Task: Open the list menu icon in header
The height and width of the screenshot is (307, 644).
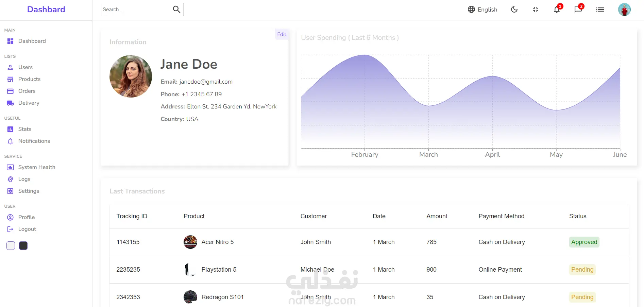Action: [x=600, y=10]
